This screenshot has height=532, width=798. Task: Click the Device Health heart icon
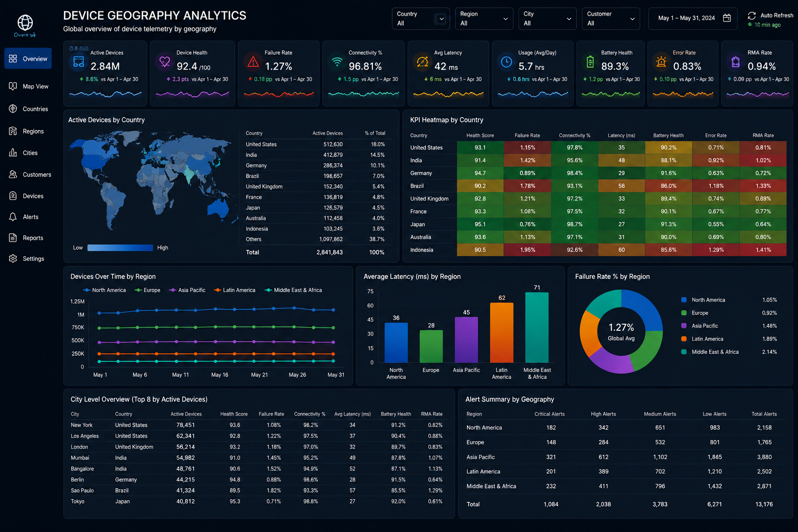click(165, 62)
